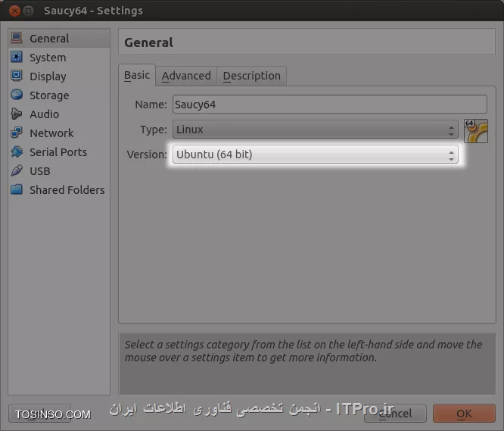504x431 pixels.
Task: Open the Type dropdown showing Linux
Action: coord(316,130)
